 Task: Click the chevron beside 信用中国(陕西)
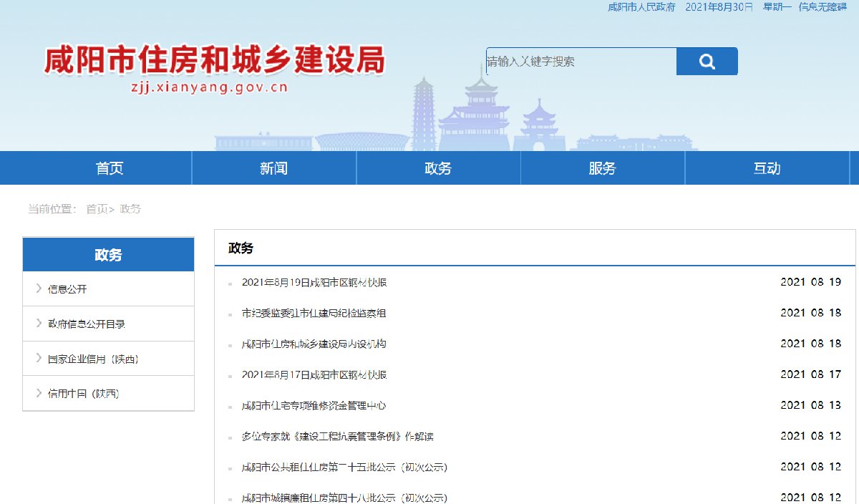(39, 393)
